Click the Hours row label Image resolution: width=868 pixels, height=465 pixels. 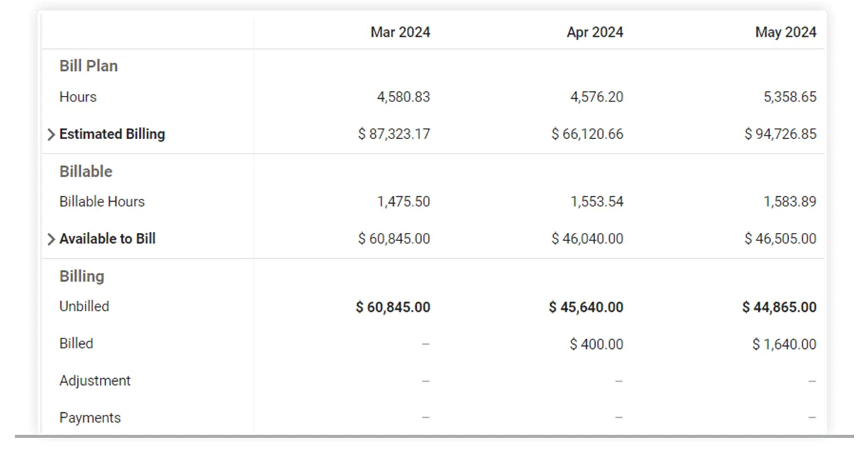pos(78,97)
